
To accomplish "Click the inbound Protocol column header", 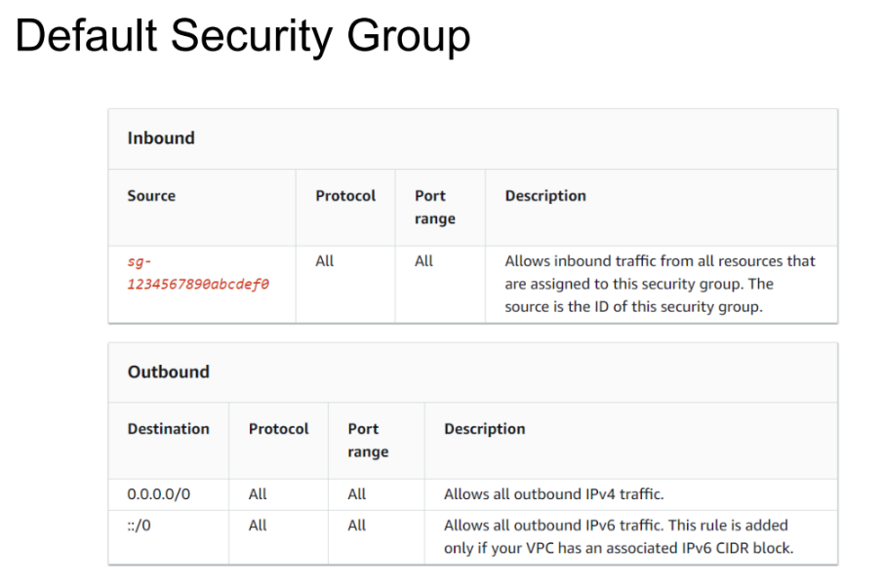I will [x=345, y=196].
